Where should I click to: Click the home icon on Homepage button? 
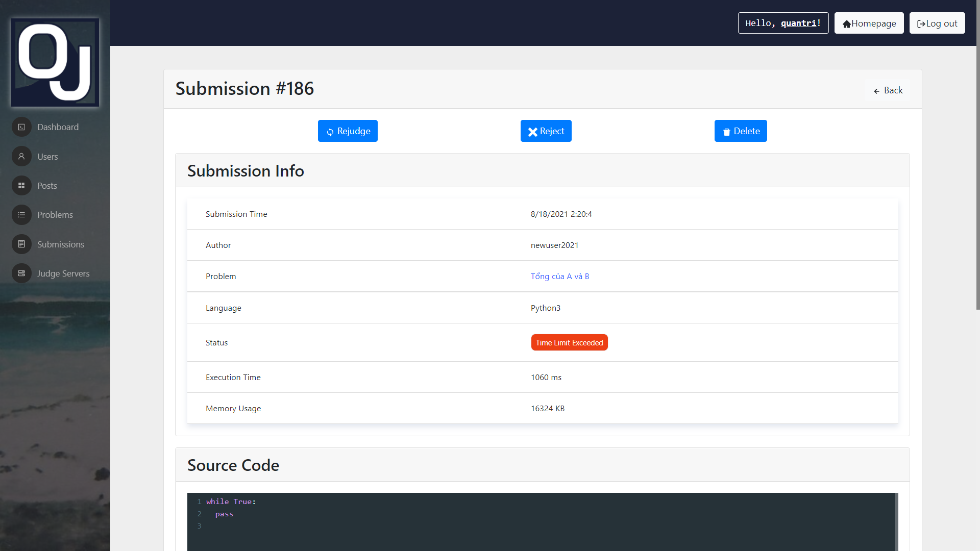pyautogui.click(x=846, y=24)
